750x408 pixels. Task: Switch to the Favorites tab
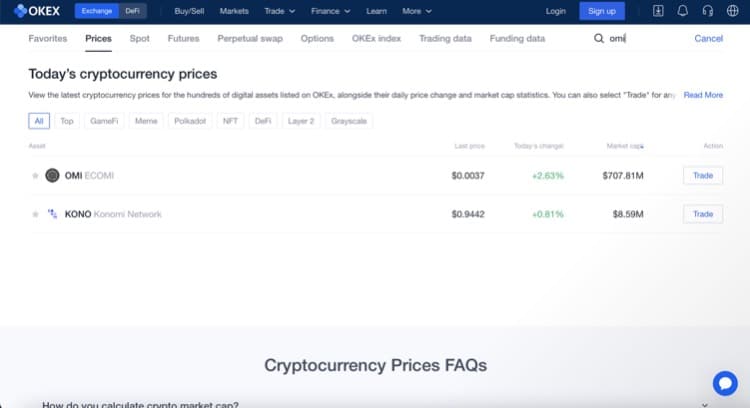pos(48,39)
